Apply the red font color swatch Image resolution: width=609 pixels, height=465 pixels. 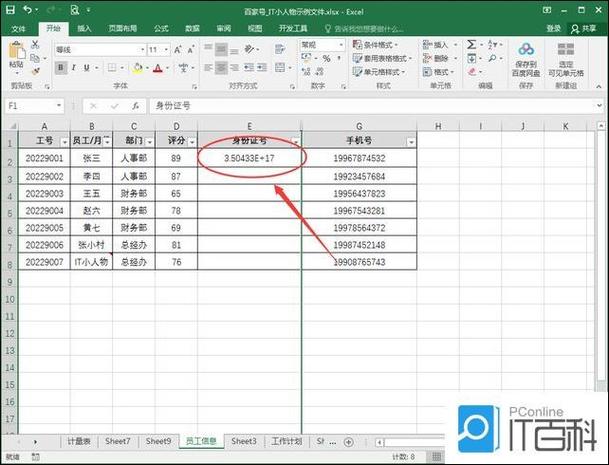coord(158,68)
